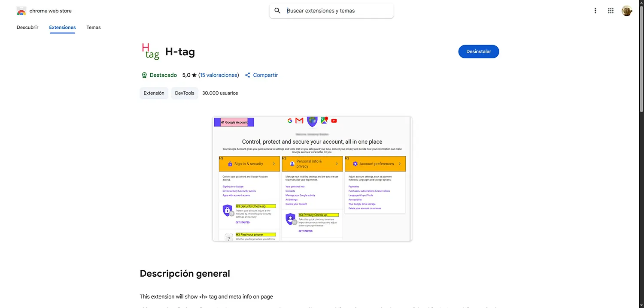
Task: Expand the account menu via avatar
Action: (x=626, y=10)
